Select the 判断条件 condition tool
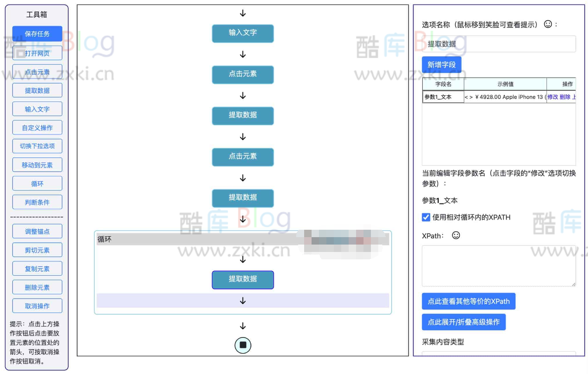This screenshot has height=374, width=588. (37, 202)
